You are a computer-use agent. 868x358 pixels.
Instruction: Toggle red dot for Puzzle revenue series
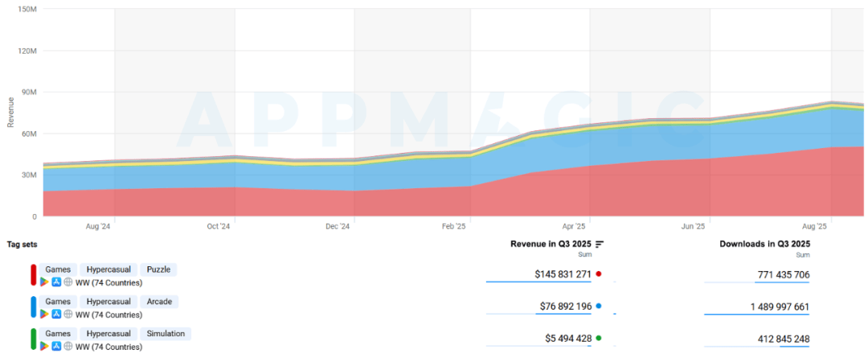600,274
